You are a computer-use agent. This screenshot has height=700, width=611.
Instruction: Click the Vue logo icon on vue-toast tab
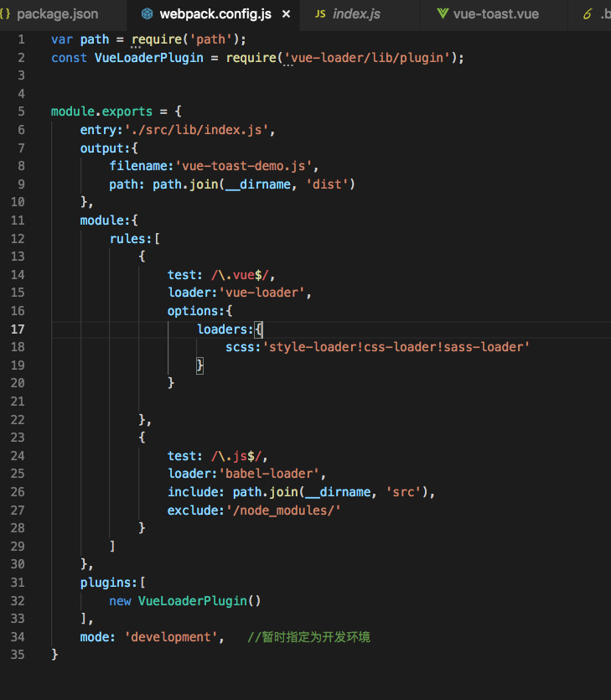pos(443,14)
